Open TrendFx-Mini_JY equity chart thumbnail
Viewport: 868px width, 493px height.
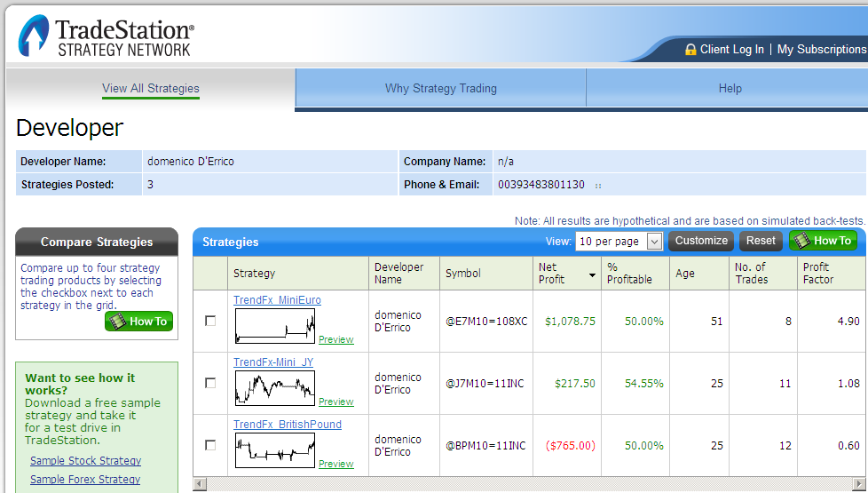coord(275,388)
